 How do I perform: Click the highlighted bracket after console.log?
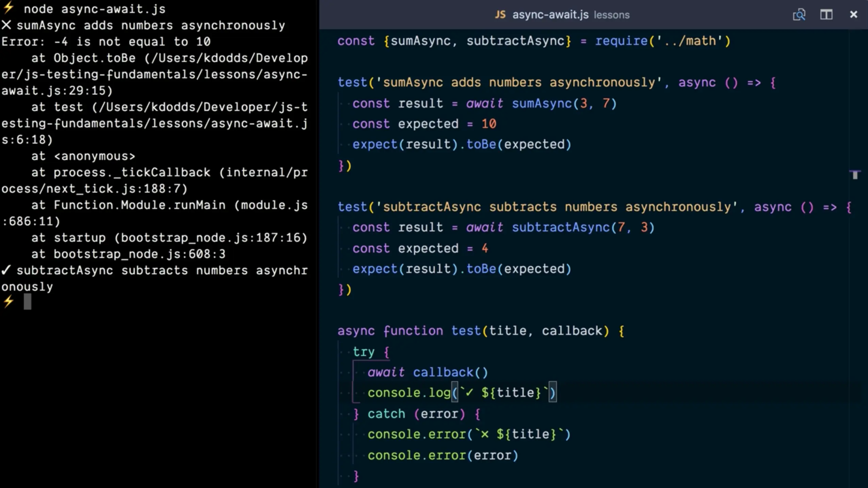pyautogui.click(x=454, y=393)
